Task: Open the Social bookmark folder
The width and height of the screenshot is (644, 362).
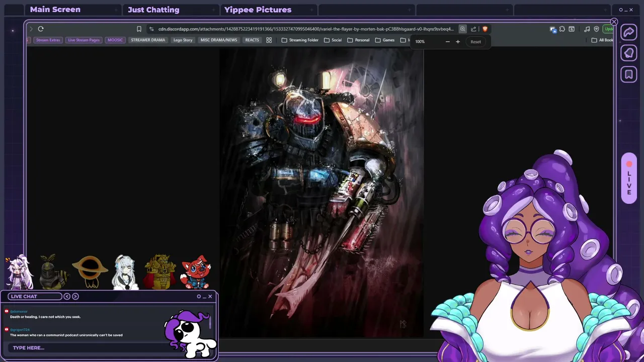Action: 333,40
